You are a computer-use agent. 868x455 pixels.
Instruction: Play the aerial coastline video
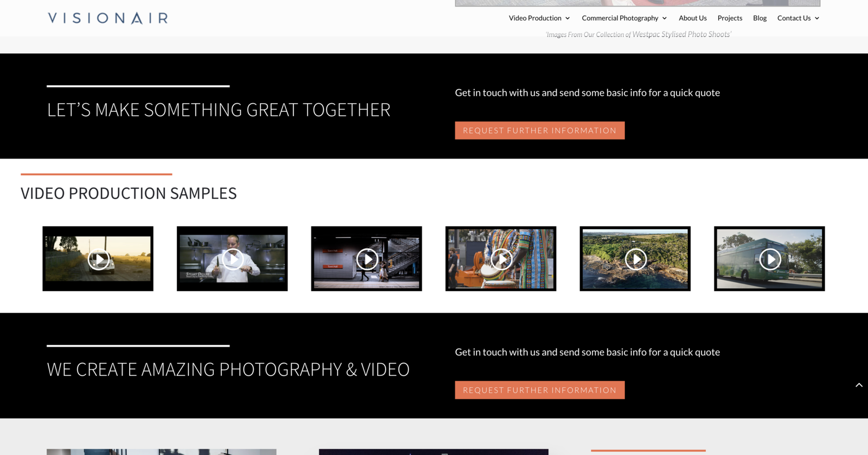(635, 259)
